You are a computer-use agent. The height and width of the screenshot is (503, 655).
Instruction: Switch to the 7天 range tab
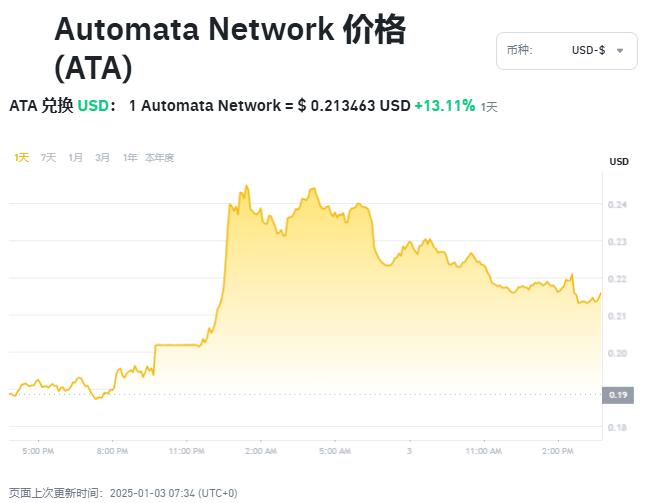48,157
